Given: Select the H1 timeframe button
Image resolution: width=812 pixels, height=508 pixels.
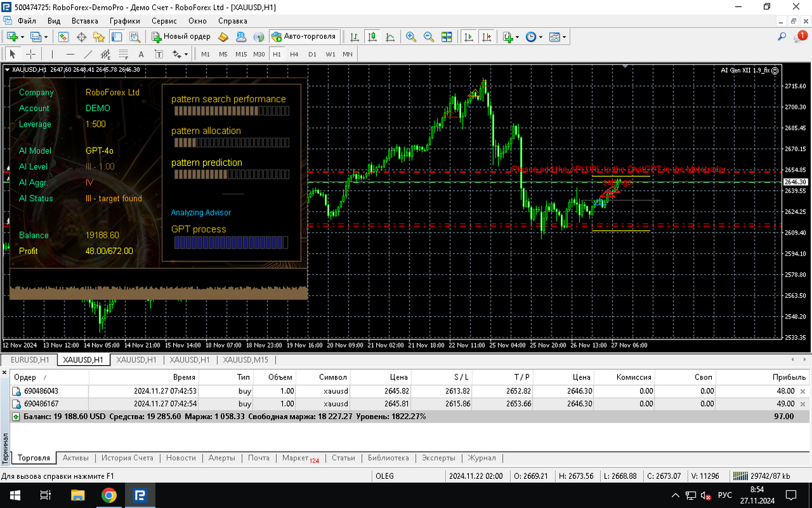Looking at the screenshot, I should 277,54.
